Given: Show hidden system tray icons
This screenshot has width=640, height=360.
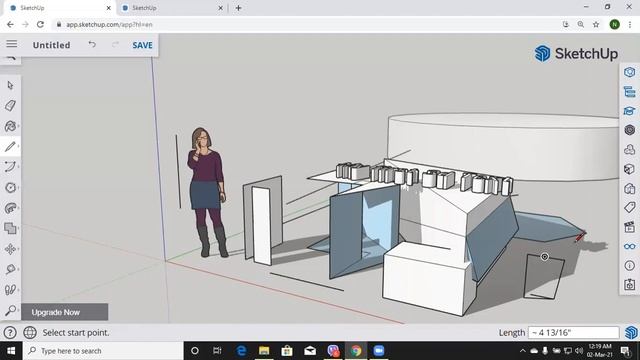Looking at the screenshot, I should pos(522,351).
